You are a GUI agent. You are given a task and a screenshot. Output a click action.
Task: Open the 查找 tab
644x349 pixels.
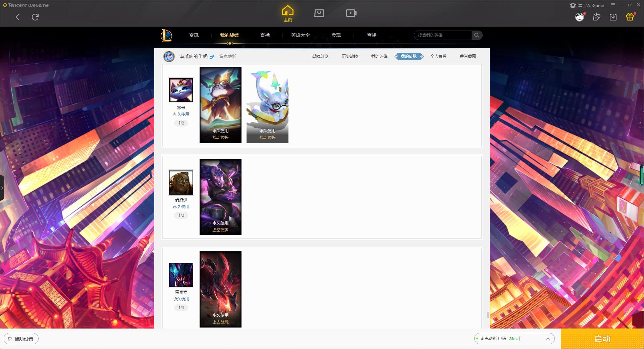pyautogui.click(x=372, y=35)
